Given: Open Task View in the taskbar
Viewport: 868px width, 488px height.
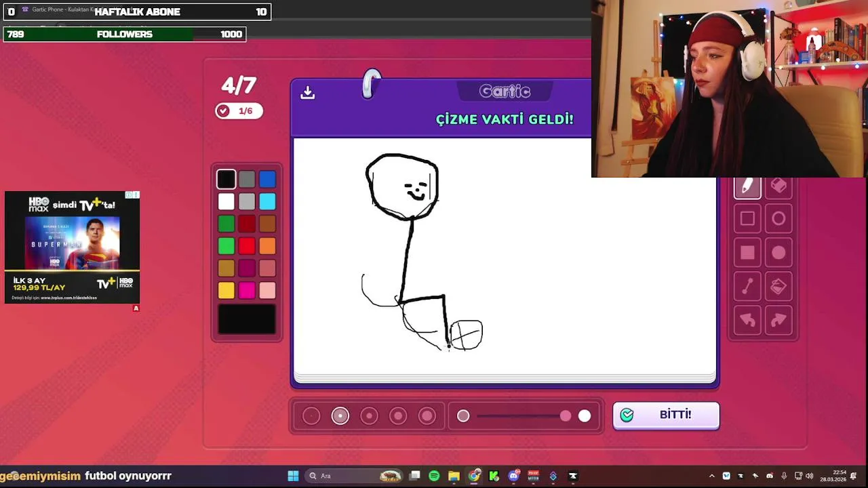Looking at the screenshot, I should pyautogui.click(x=414, y=476).
